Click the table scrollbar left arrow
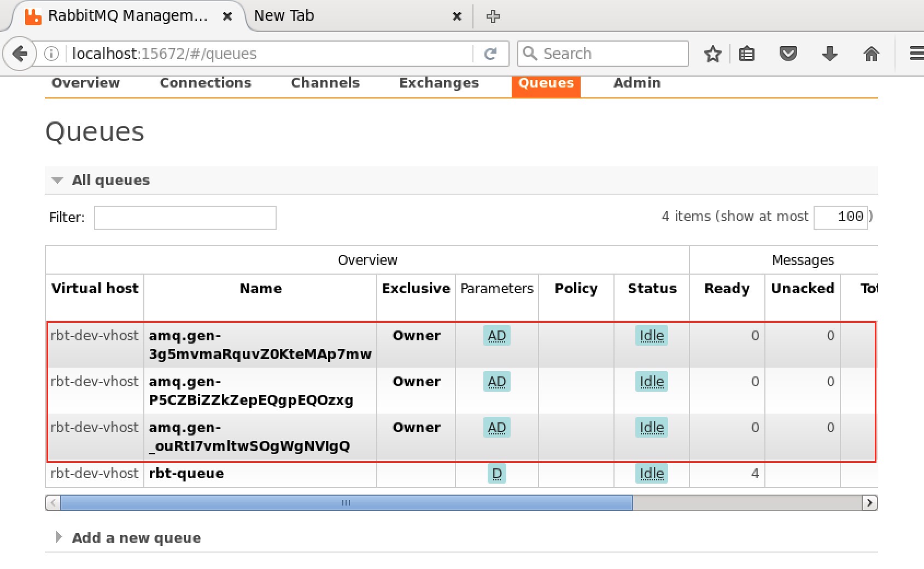The width and height of the screenshot is (924, 569). pos(53,503)
